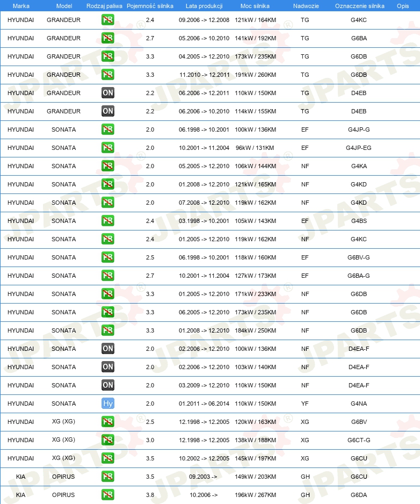Select petrol icon in Grandeur 173kW / 235KM row

107,56
